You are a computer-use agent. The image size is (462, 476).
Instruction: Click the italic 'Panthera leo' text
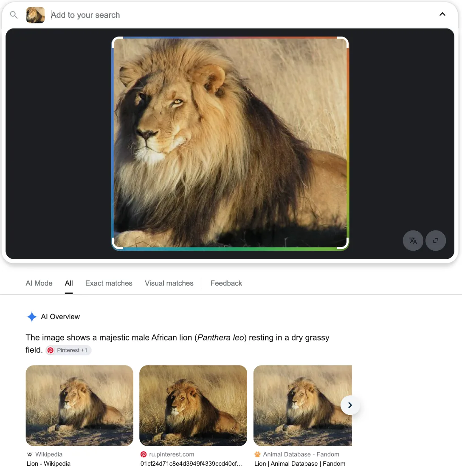coord(221,337)
